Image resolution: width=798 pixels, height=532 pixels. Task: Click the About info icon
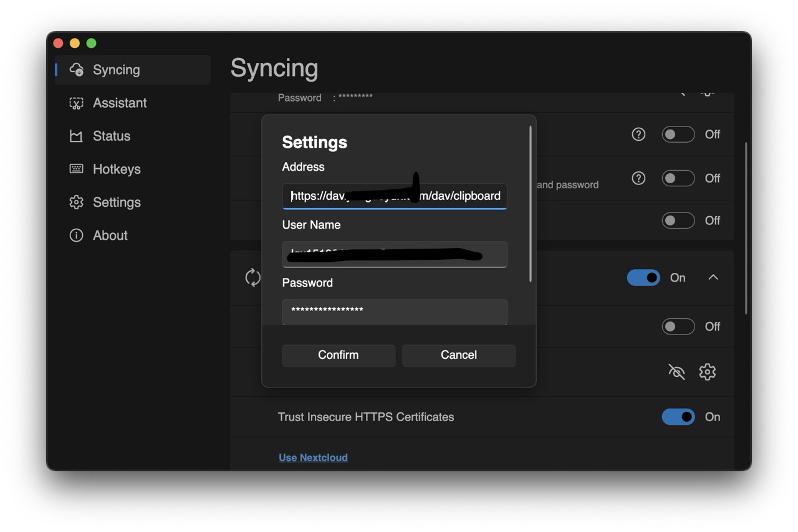[76, 235]
